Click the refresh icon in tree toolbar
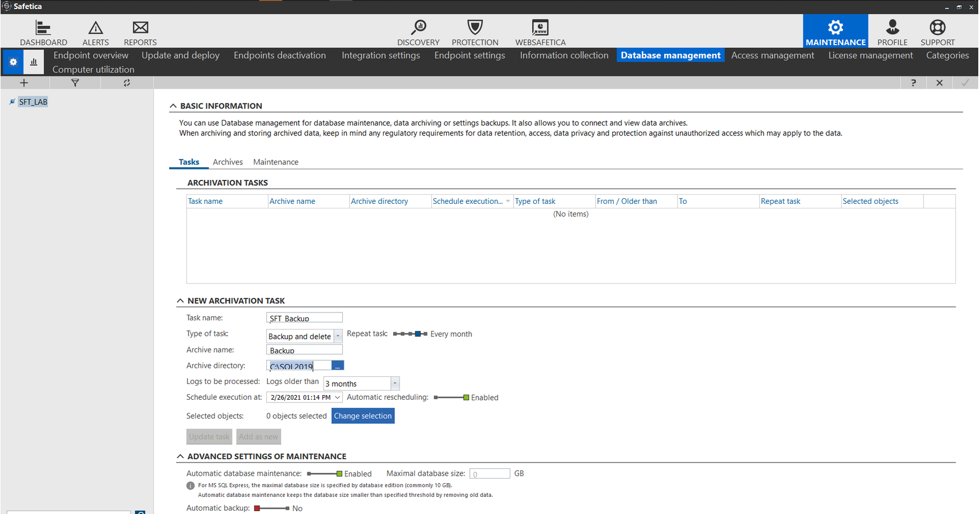 (127, 83)
